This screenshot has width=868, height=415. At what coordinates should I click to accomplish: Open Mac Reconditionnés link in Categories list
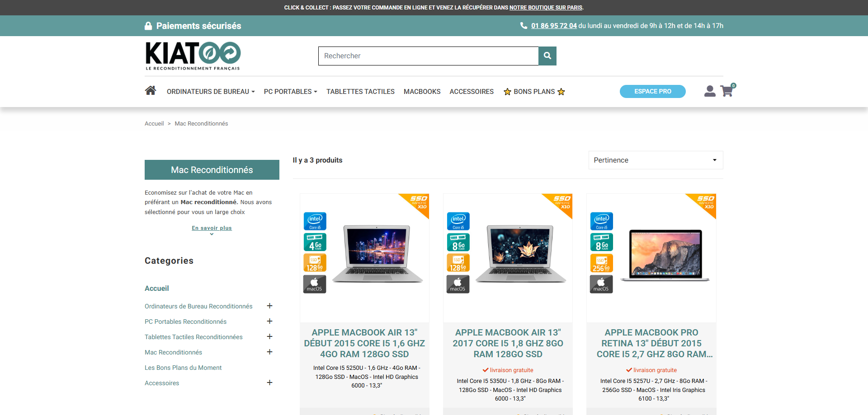[x=173, y=352]
